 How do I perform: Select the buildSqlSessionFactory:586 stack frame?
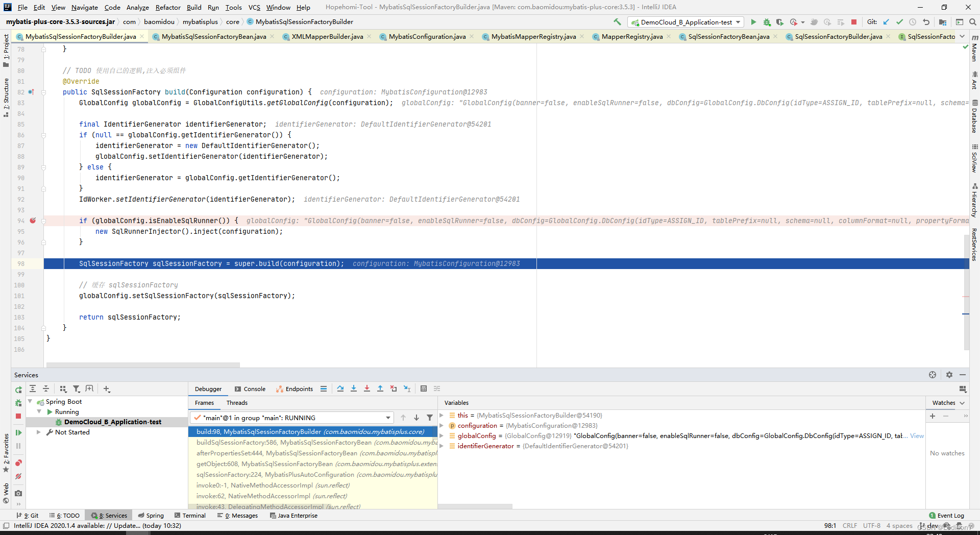(313, 443)
